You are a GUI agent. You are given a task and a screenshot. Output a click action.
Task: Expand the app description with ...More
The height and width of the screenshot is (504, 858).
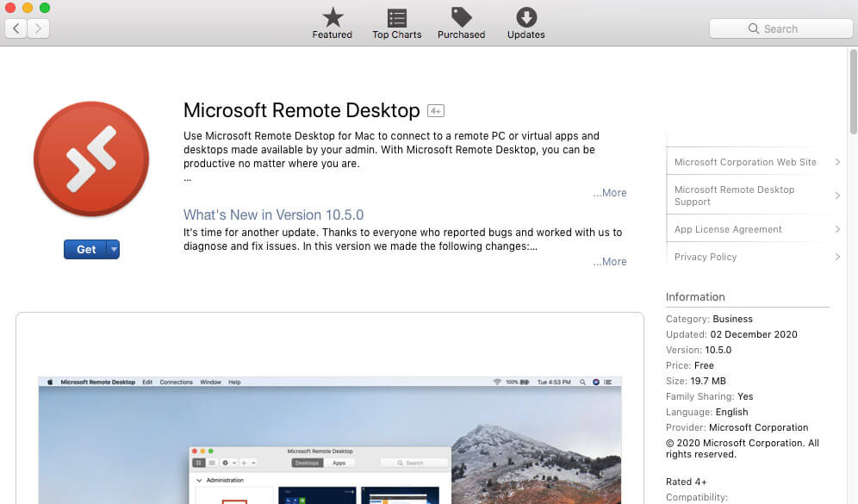[610, 193]
